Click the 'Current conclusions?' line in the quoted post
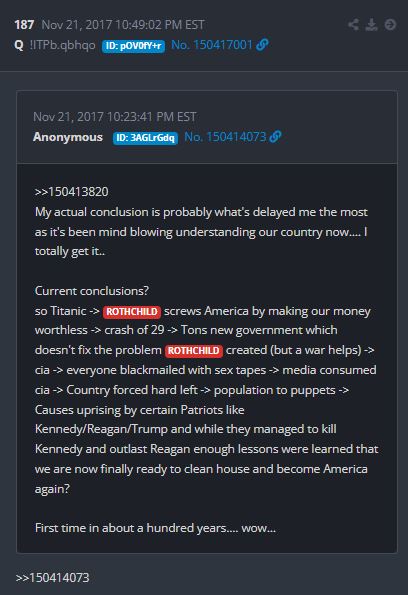The image size is (408, 595). 92,291
